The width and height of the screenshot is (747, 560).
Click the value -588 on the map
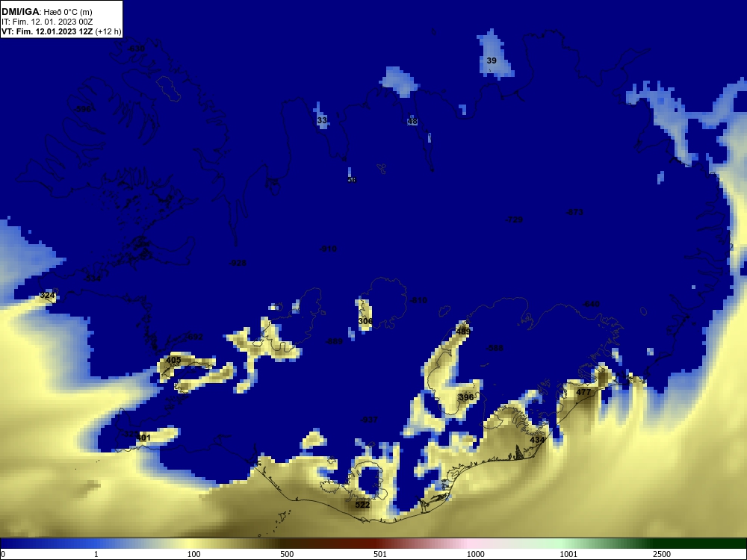pyautogui.click(x=495, y=348)
